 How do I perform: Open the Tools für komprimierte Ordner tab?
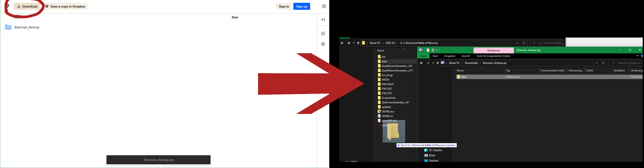(494, 56)
